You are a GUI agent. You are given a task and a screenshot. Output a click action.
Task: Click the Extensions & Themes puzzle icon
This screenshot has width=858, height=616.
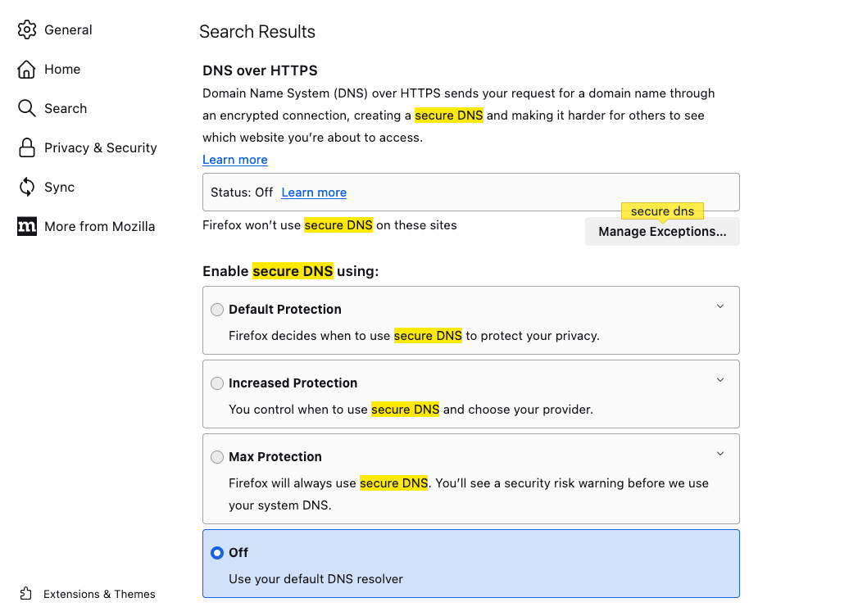25,594
